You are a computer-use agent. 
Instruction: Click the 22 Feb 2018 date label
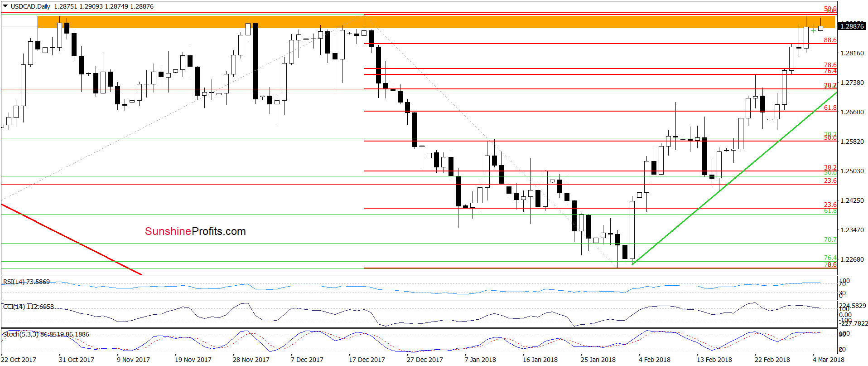(x=772, y=360)
